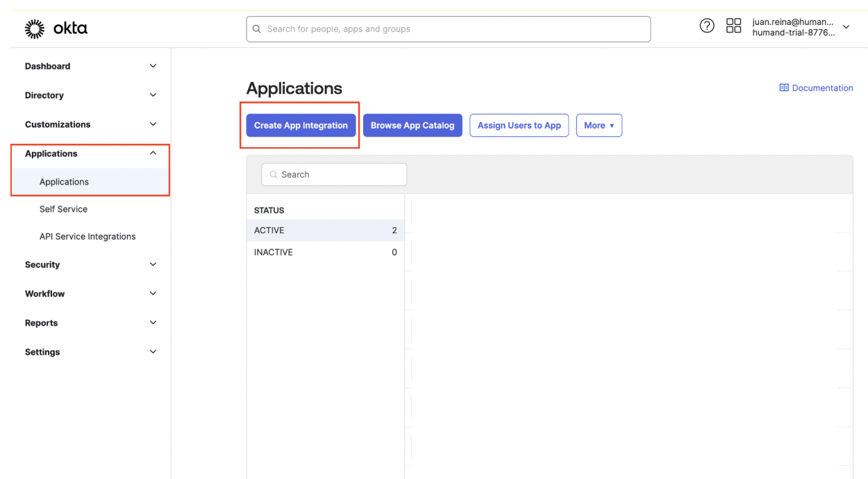The image size is (868, 479).
Task: Expand the Security section chevron
Action: coord(153,265)
